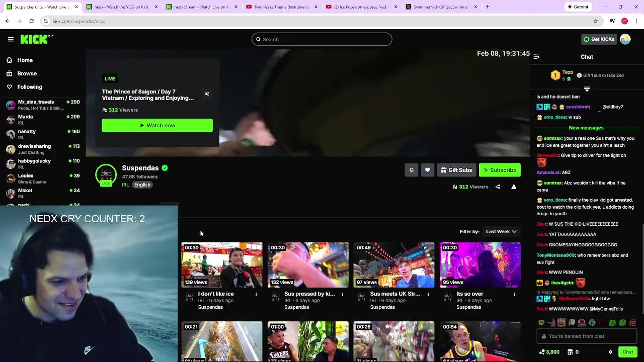Viewport: 644px width, 362px height.
Task: Open options for 'Its so over' clip
Action: [x=514, y=294]
